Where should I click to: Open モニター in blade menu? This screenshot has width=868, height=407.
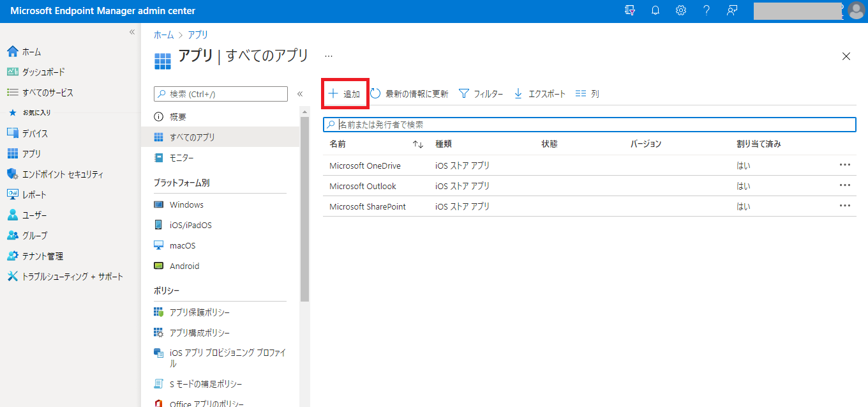point(220,158)
